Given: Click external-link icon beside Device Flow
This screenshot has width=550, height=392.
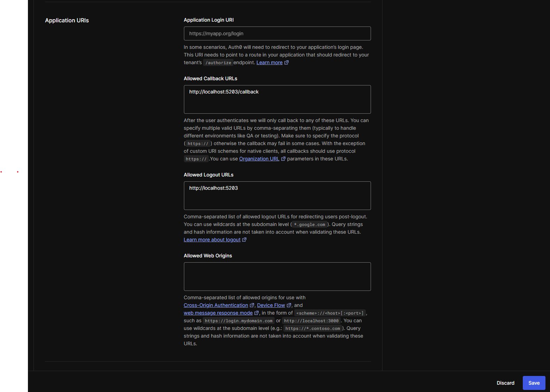Looking at the screenshot, I should point(289,305).
